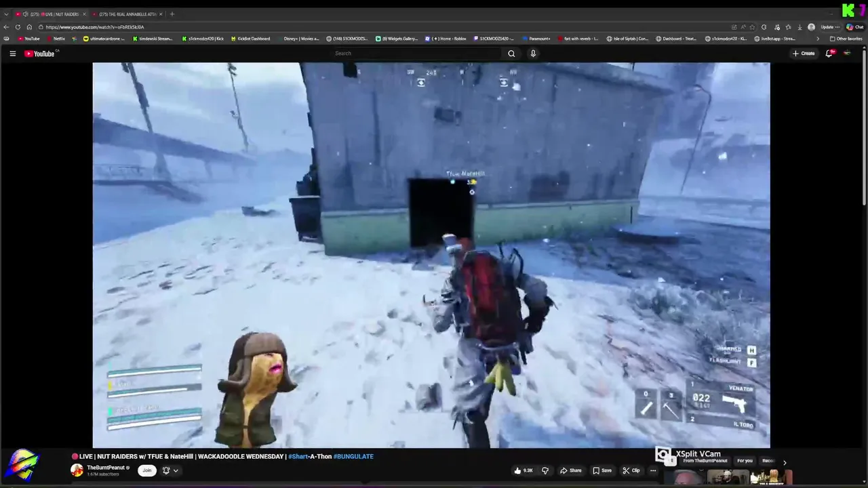Click the YouTube search field
Viewport: 868px width, 488px height.
[415, 54]
